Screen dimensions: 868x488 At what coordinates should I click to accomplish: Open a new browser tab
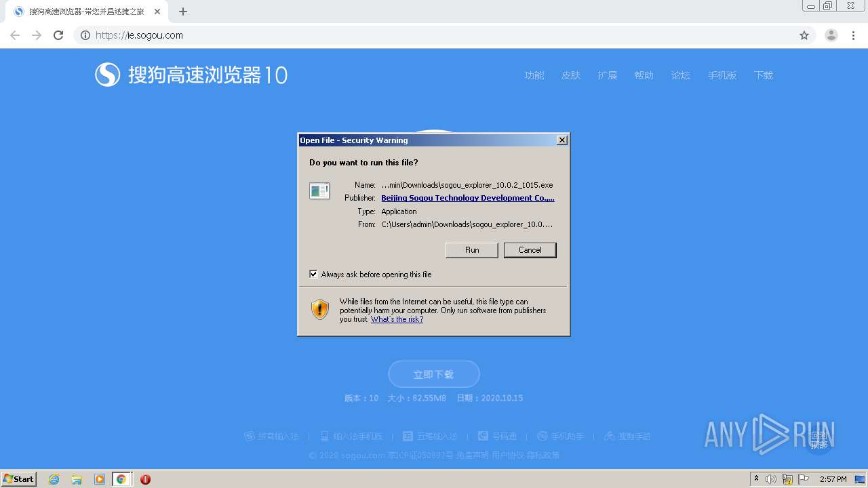[x=183, y=12]
